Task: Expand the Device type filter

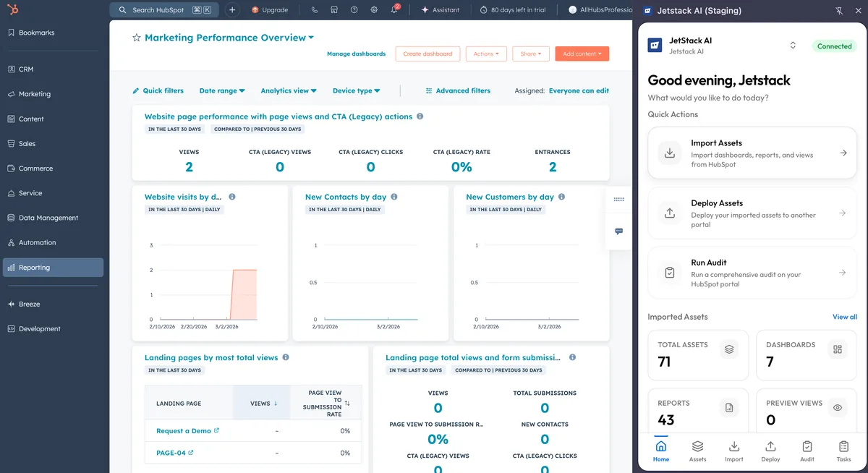Action: (356, 90)
